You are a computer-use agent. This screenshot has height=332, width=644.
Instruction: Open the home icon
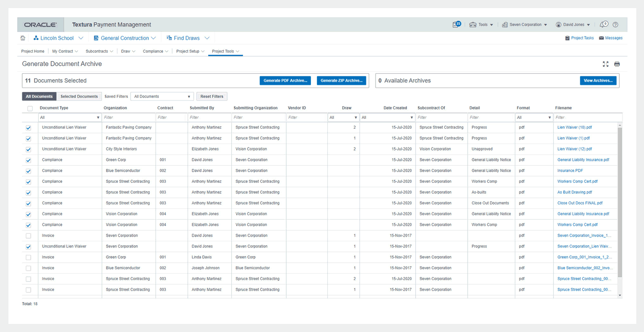tap(23, 38)
